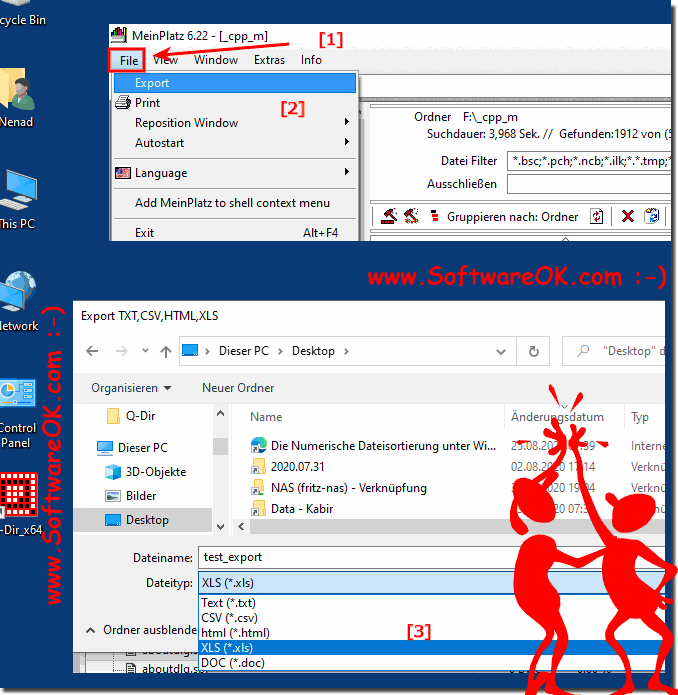
Task: Expand the address bar history dropdown
Action: click(x=501, y=352)
